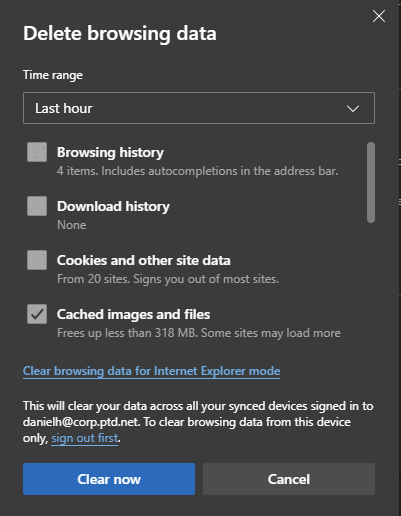401x516 pixels.
Task: Open the Last hour time range dropdown
Action: click(x=199, y=108)
